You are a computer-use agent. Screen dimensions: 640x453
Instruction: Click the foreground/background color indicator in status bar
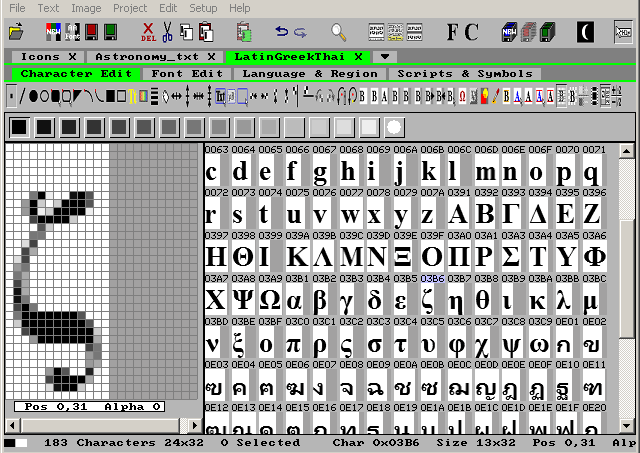[16, 443]
